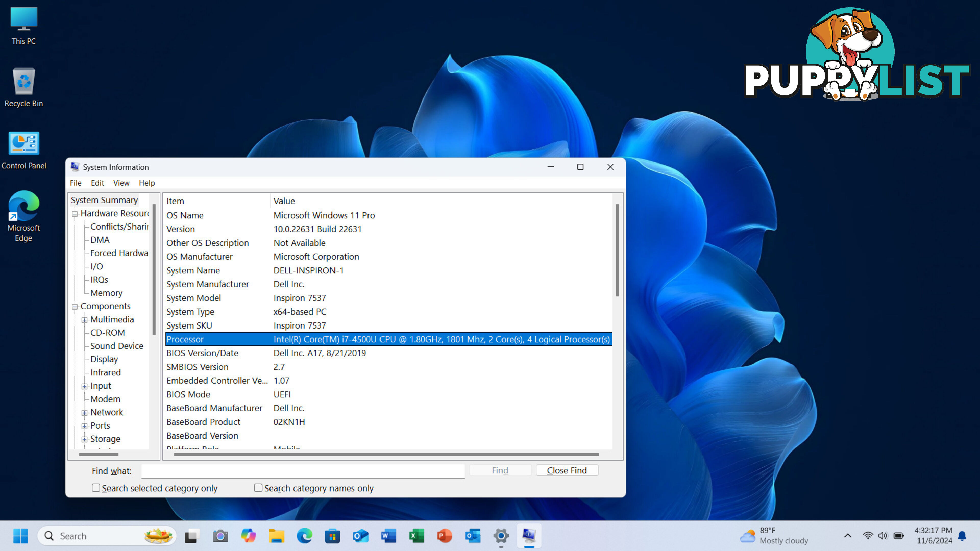Select Conflicts/Sharing tree item
This screenshot has height=551, width=980.
pos(119,227)
